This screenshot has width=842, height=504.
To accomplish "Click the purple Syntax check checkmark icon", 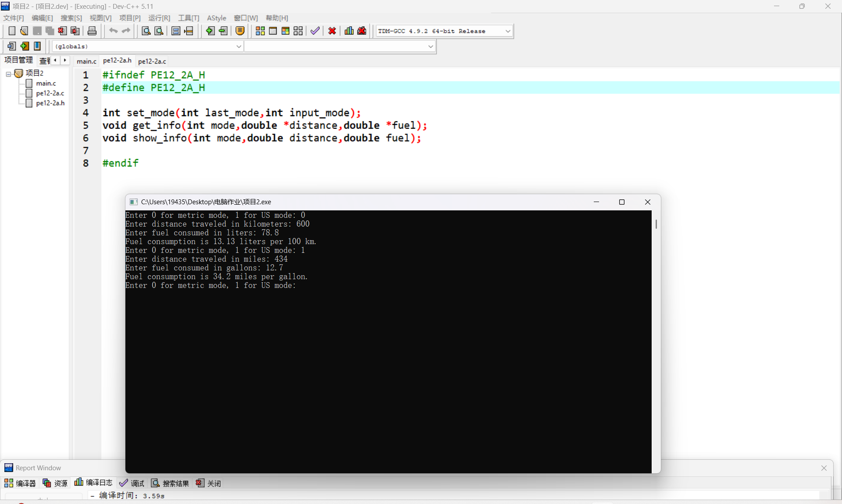I will [315, 31].
